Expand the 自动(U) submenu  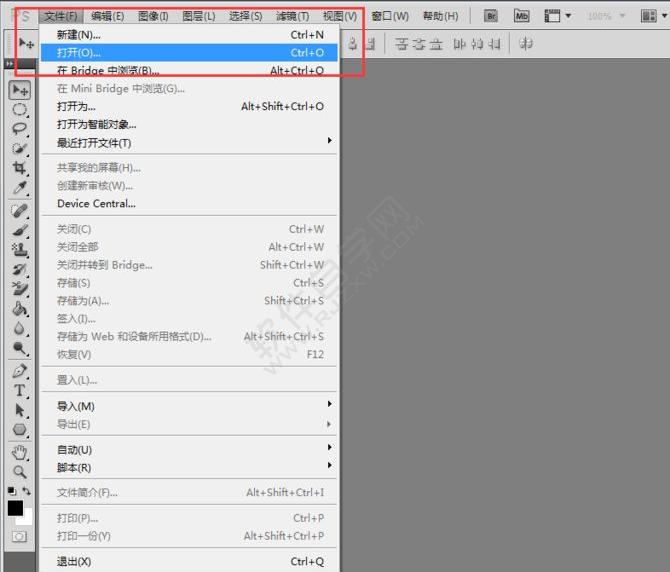point(189,449)
